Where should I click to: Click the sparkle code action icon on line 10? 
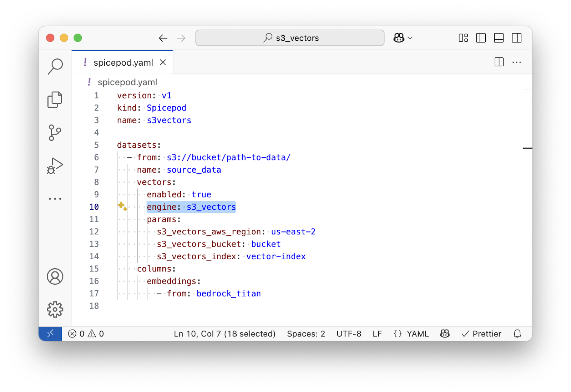pyautogui.click(x=122, y=207)
